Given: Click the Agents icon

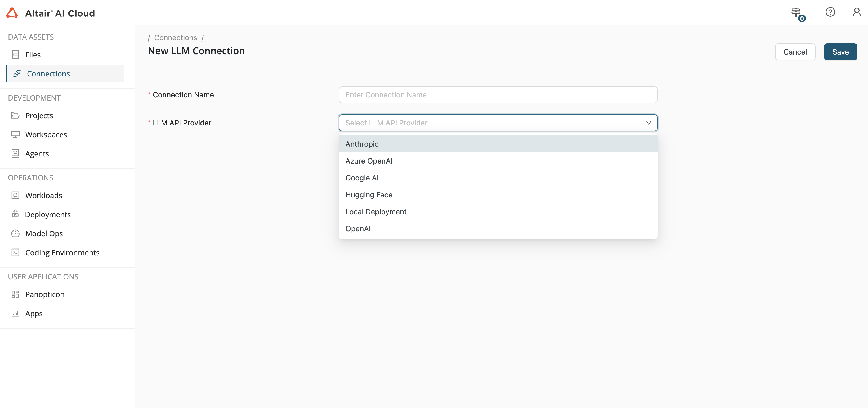Looking at the screenshot, I should tap(16, 153).
